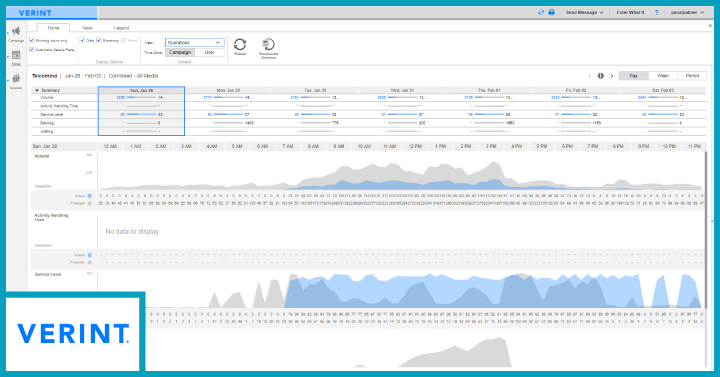Set time zone to User
This screenshot has width=720, height=377.
pos(209,52)
